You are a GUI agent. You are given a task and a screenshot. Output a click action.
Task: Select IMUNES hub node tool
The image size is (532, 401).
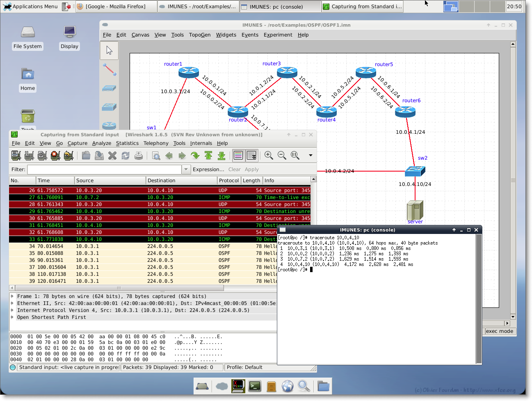coord(109,88)
